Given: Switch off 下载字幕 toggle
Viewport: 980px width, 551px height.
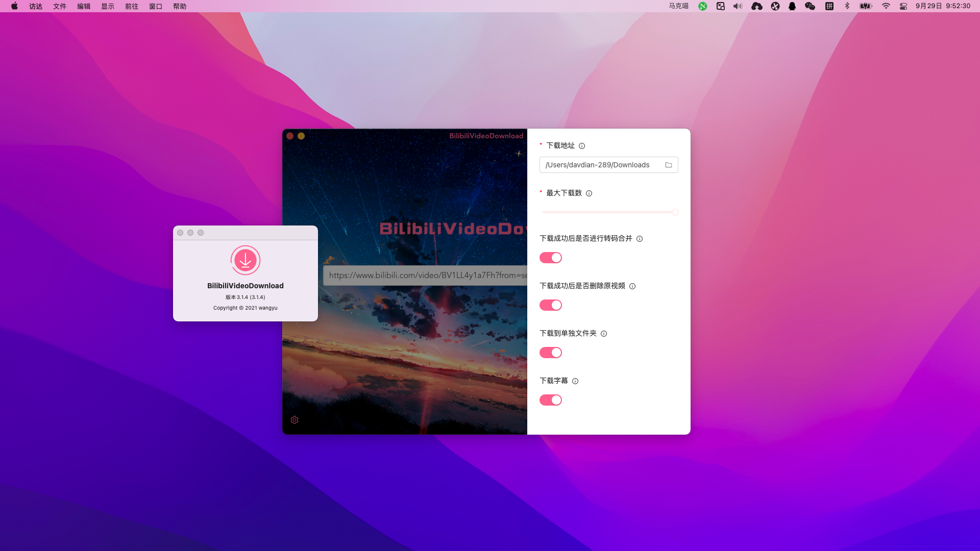Looking at the screenshot, I should [x=550, y=400].
